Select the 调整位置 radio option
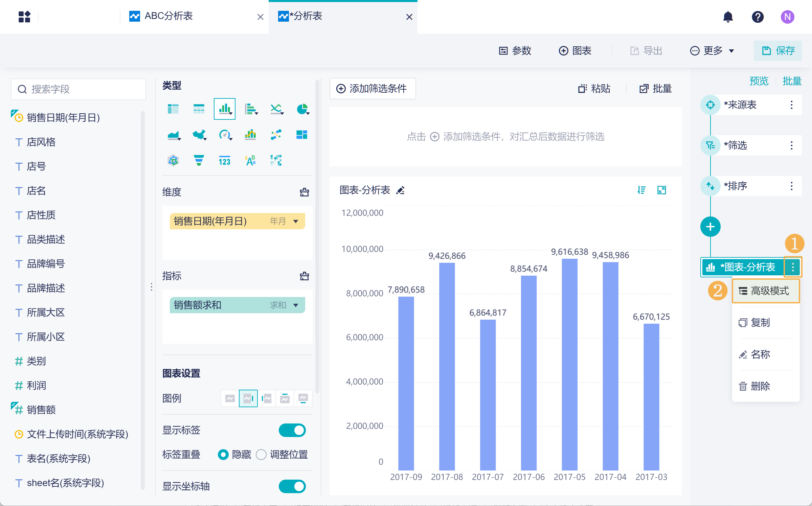 click(x=261, y=455)
